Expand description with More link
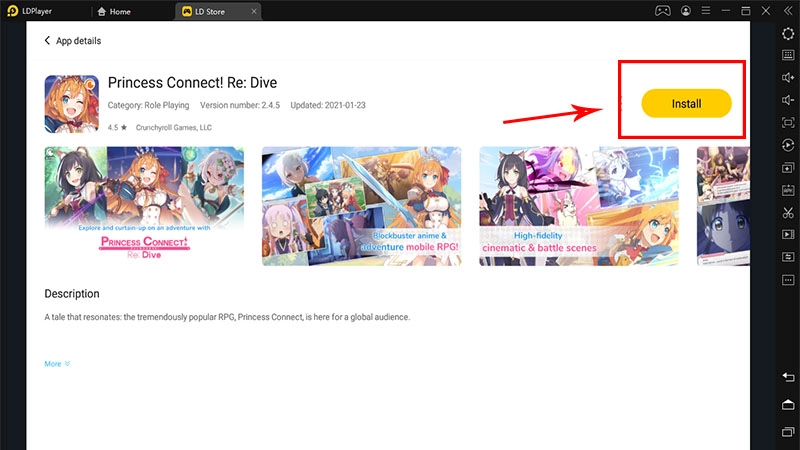Viewport: 800px width, 450px height. click(x=57, y=364)
